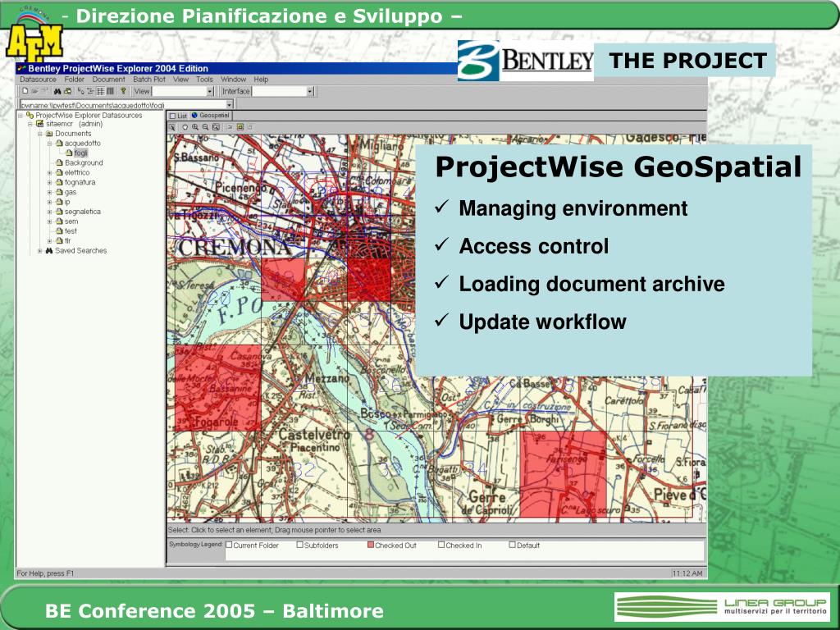This screenshot has width=840, height=630.
Task: Click the sitaemcr datasource icon
Action: tap(39, 124)
